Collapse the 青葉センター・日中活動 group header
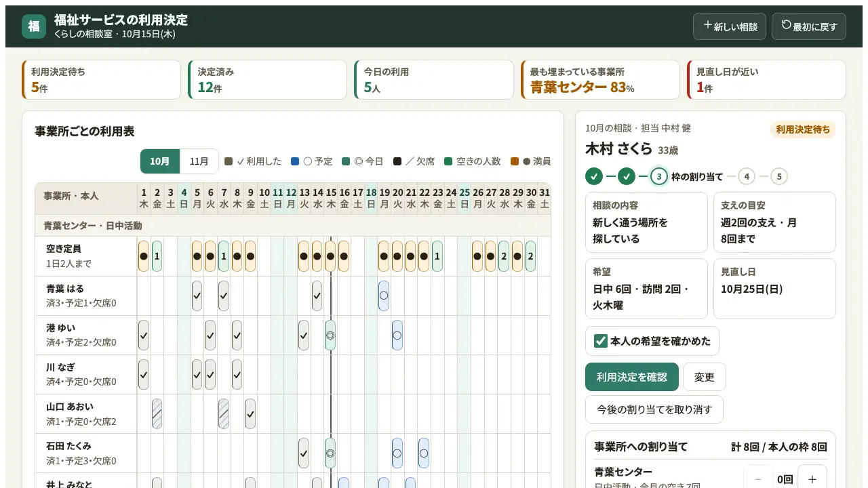Viewport: 868px width, 488px height. 293,226
